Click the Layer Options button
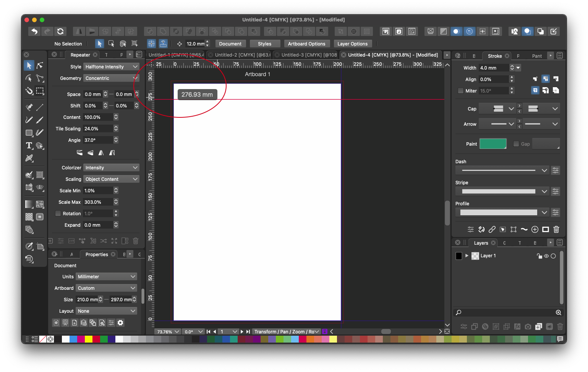Image resolution: width=588 pixels, height=372 pixels. (352, 44)
